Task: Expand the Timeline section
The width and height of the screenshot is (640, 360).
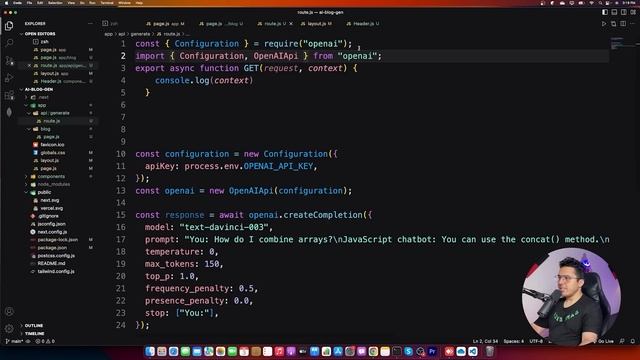Action: pyautogui.click(x=34, y=333)
